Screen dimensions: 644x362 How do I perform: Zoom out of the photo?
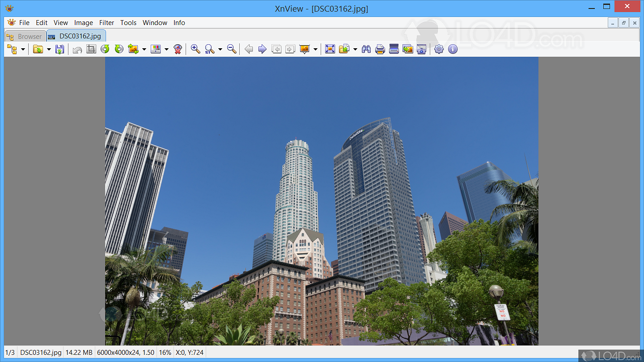232,49
